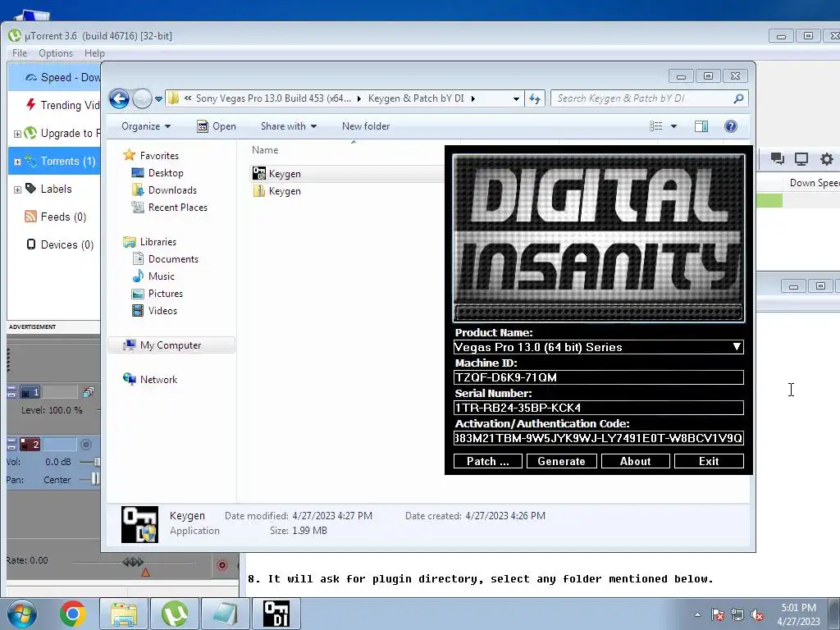840x630 pixels.
Task: Open the uTorrent Options menu
Action: [56, 53]
